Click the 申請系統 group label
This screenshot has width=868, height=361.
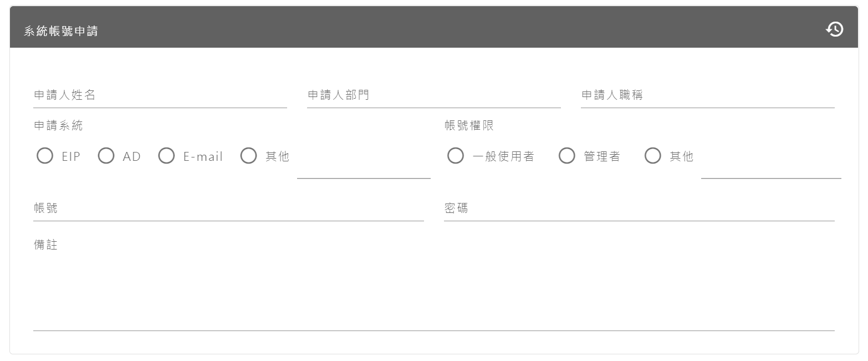tap(58, 126)
